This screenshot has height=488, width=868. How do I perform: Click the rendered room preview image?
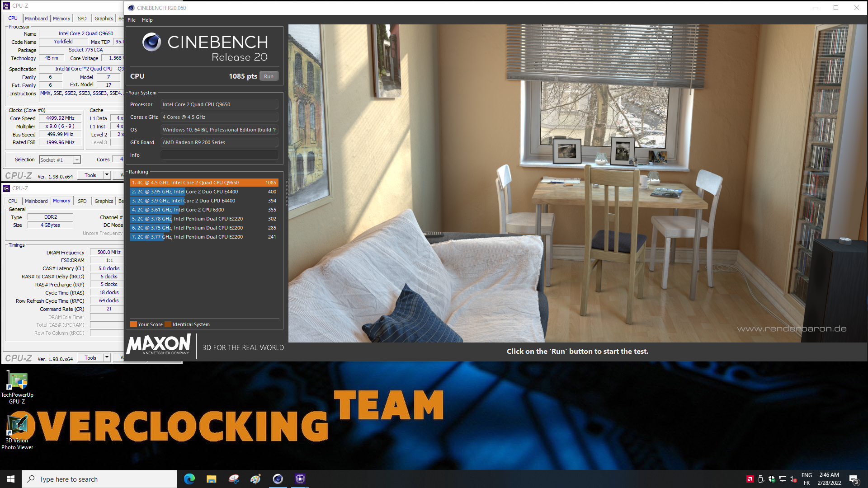tap(577, 183)
